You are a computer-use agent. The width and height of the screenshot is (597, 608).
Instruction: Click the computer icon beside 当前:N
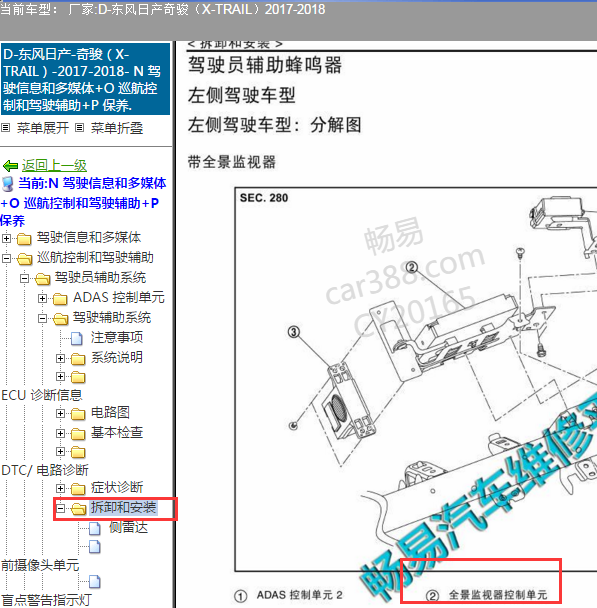(x=8, y=184)
